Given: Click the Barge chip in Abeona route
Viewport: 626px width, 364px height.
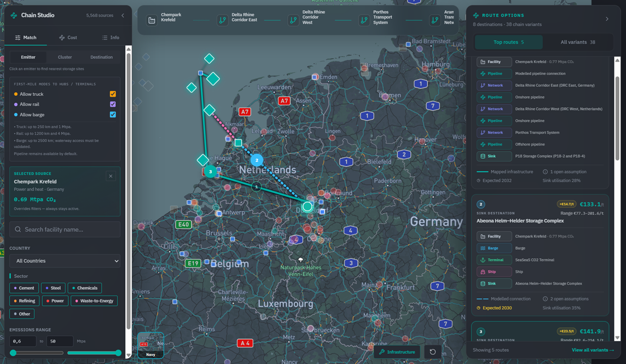Looking at the screenshot, I should [494, 248].
